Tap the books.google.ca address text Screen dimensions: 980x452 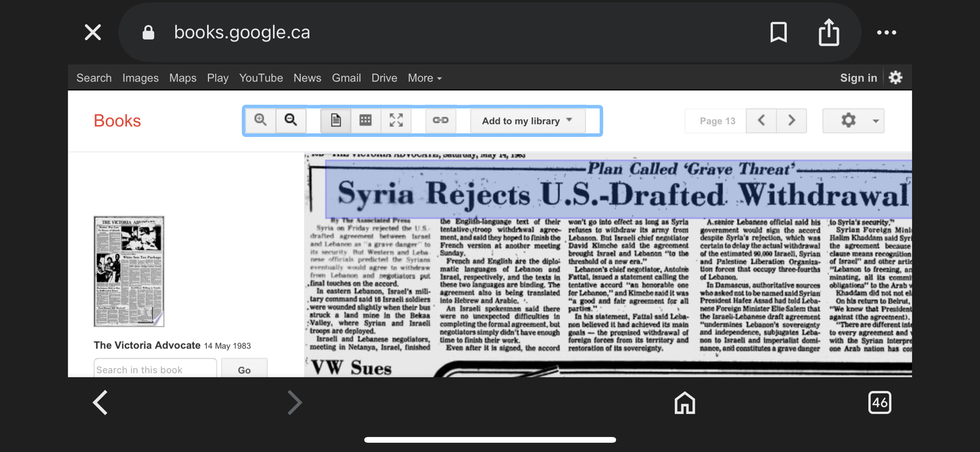coord(242,32)
